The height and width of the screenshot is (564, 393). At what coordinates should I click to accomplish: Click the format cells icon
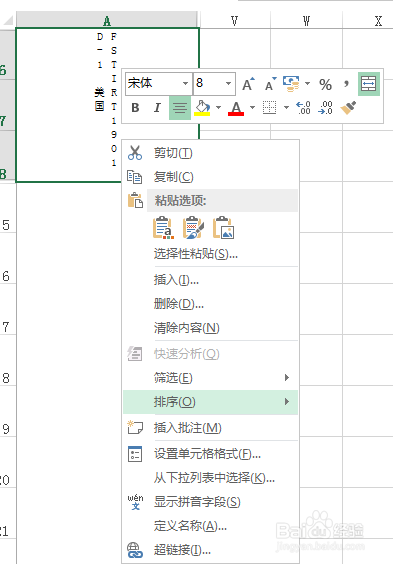pyautogui.click(x=135, y=454)
